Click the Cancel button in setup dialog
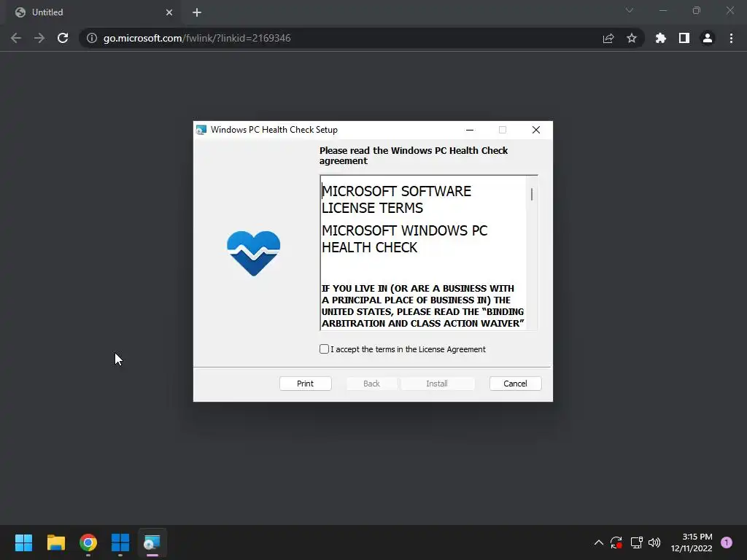Viewport: 747px width, 560px height. [x=516, y=384]
